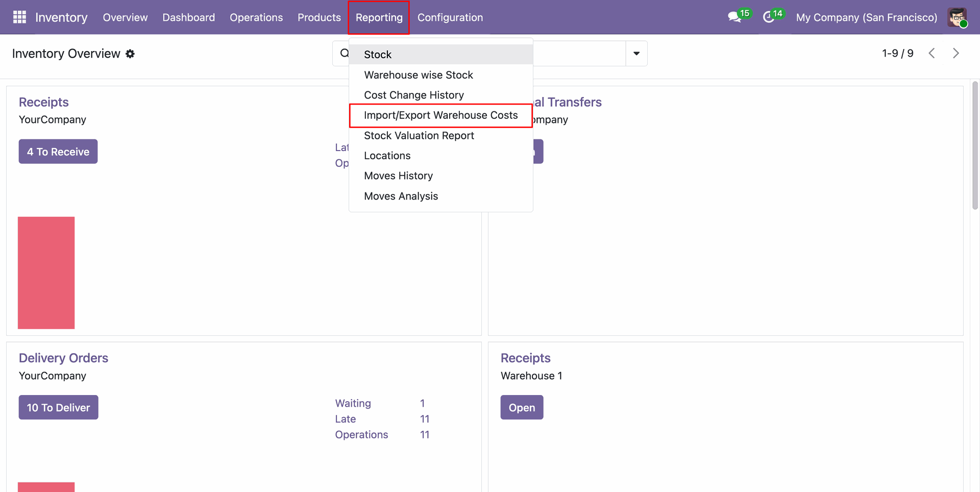The width and height of the screenshot is (980, 492).
Task: Switch company via My Company (San Francisco)
Action: tap(866, 17)
